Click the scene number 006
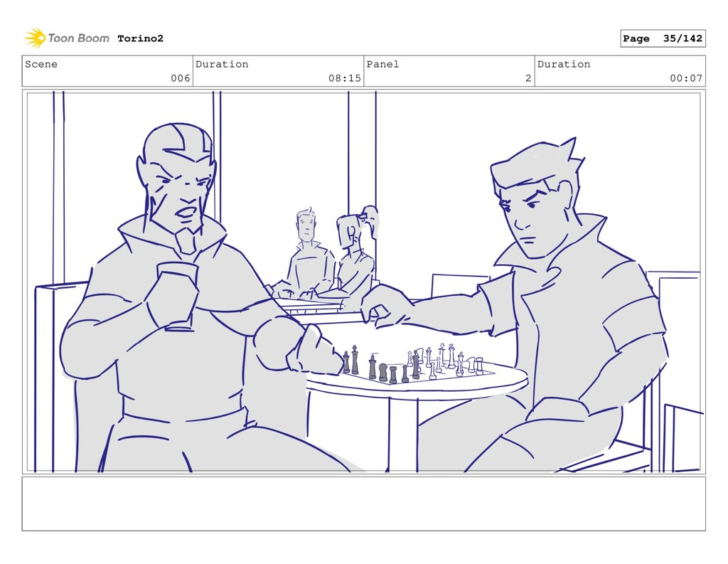This screenshot has width=728, height=564. [180, 78]
